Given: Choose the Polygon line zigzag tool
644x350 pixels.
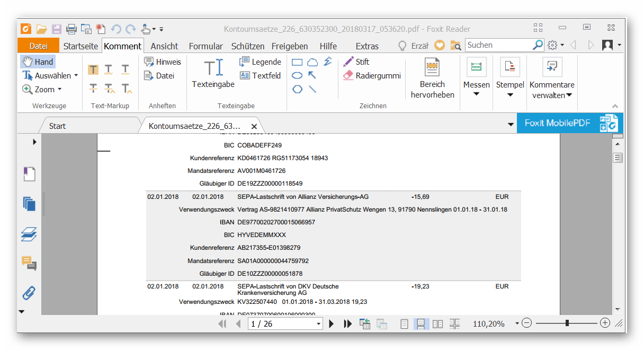Looking at the screenshot, I should click(x=327, y=62).
